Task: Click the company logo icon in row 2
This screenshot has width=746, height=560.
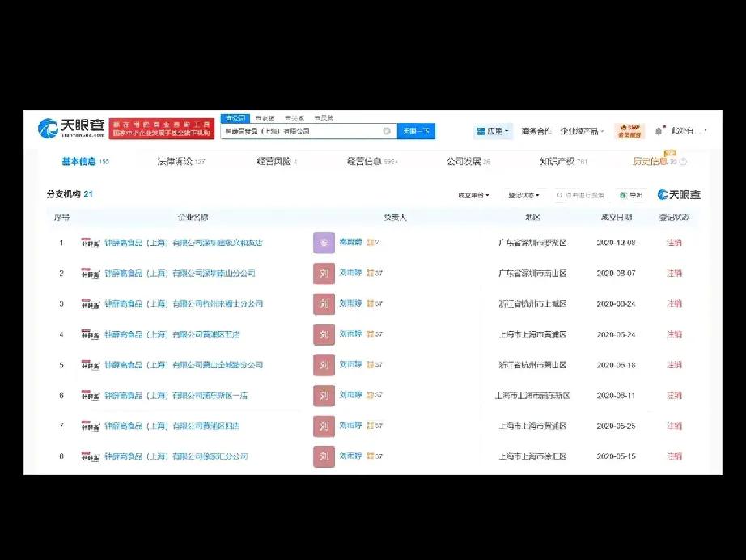Action: [x=90, y=273]
